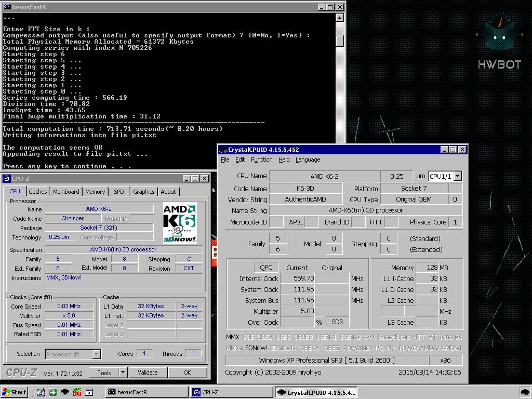Switch to hexusFastR taskbar button
The width and height of the screenshot is (532, 399).
147,392
